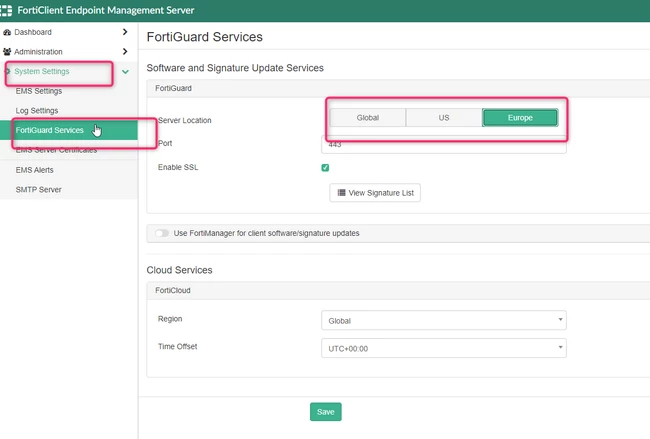Set server location to Europe

click(x=520, y=118)
